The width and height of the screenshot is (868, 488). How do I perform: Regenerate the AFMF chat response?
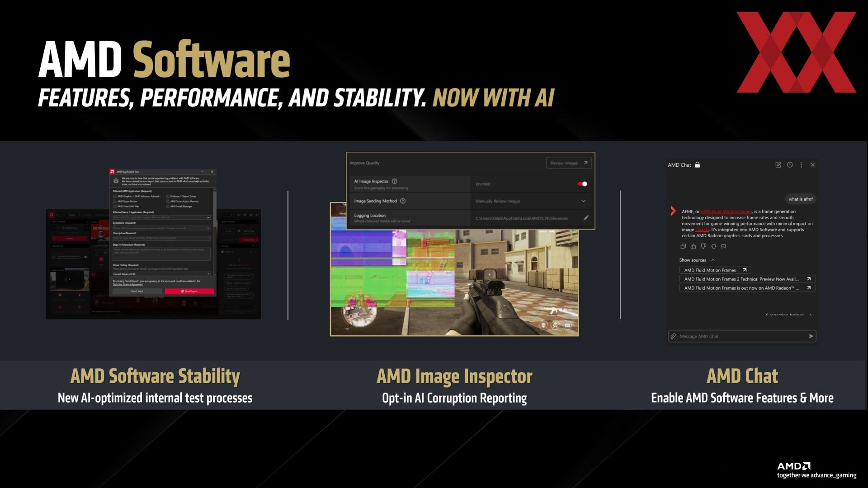coord(714,246)
